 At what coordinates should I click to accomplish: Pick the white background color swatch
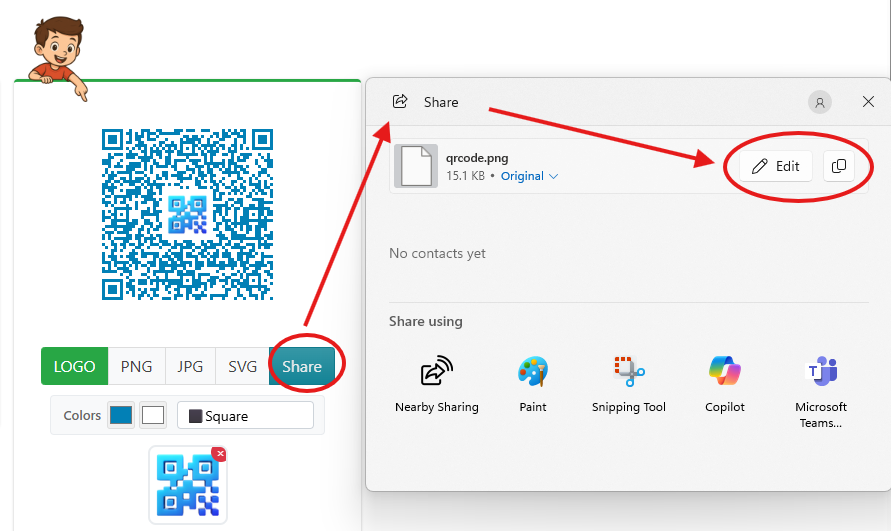pos(153,416)
